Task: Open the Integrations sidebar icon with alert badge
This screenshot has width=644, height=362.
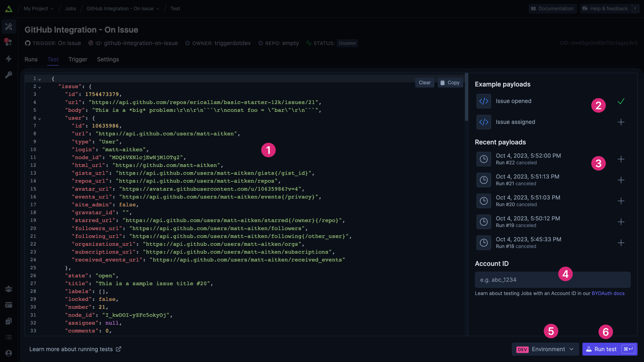Action: point(8,42)
